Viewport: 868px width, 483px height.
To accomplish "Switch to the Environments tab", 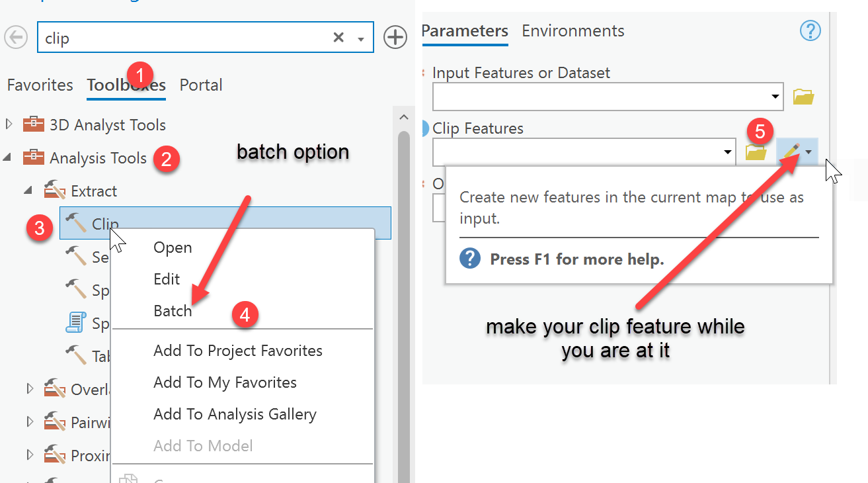I will (x=572, y=30).
